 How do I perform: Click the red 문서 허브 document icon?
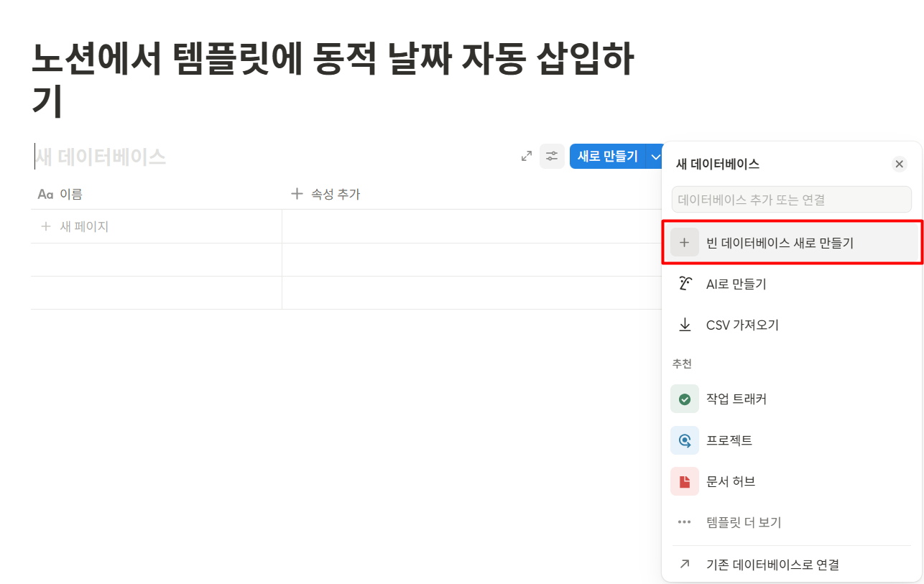(685, 481)
